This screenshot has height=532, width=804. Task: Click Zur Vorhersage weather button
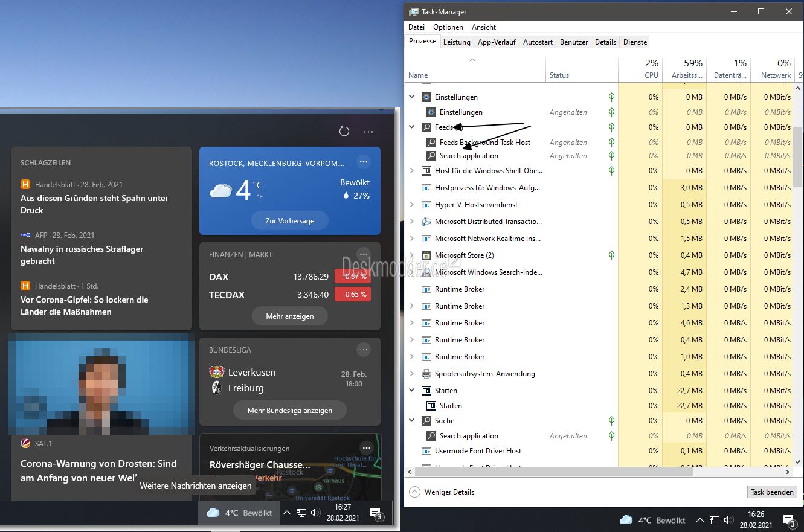[x=290, y=220]
